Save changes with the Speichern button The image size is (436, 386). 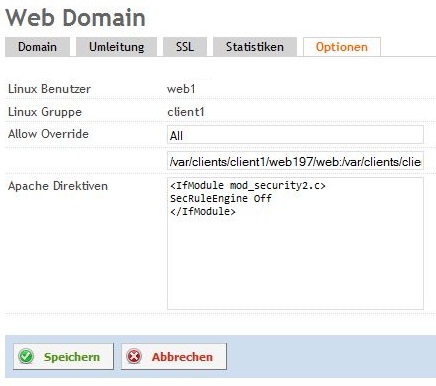(x=63, y=357)
